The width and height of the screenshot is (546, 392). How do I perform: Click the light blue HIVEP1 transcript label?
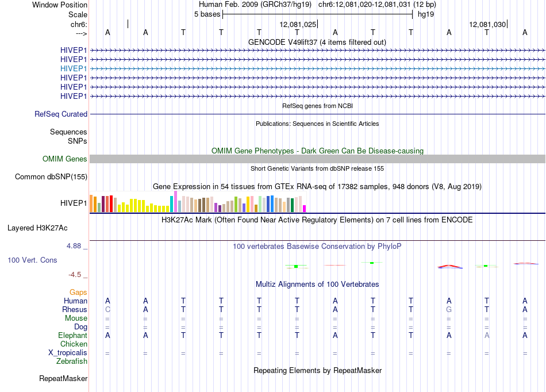74,68
